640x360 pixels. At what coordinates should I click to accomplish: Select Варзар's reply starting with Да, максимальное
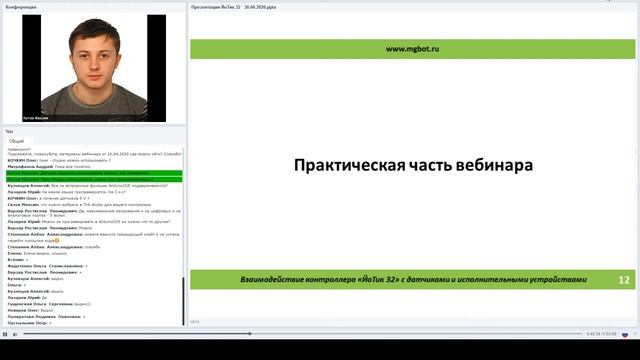click(94, 213)
